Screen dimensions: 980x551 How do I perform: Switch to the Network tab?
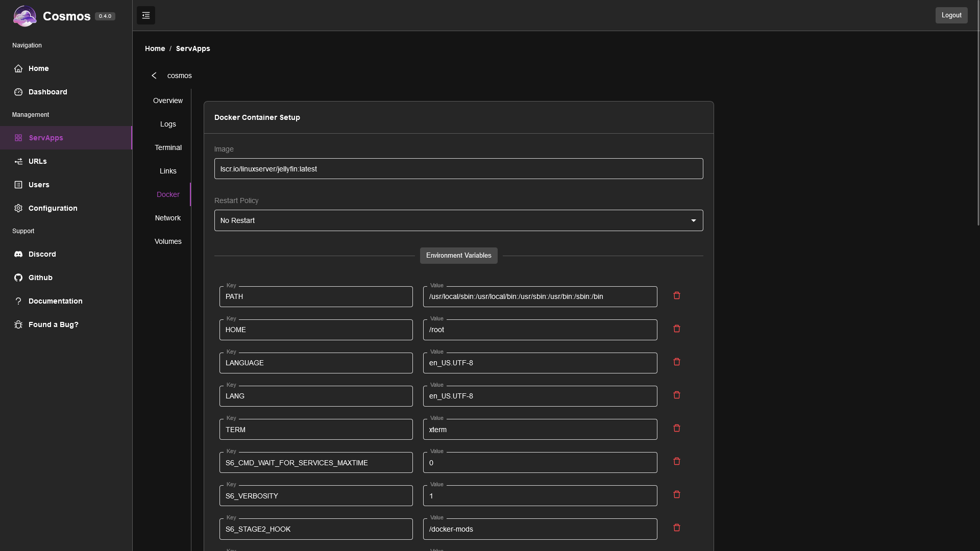point(168,218)
